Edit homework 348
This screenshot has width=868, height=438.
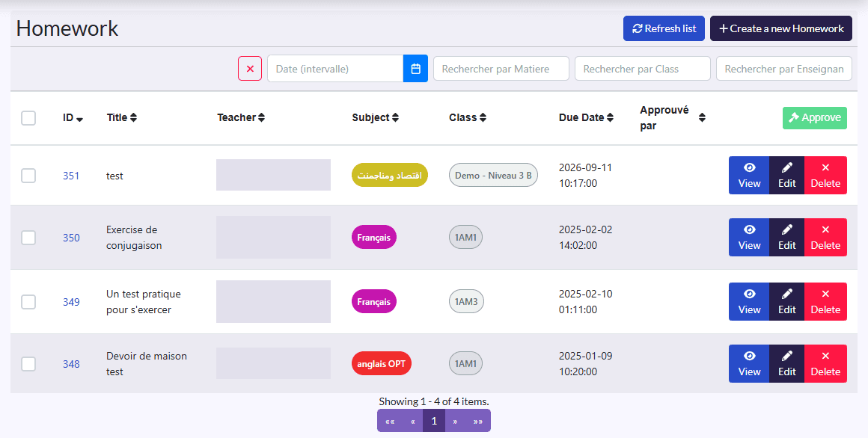click(786, 363)
